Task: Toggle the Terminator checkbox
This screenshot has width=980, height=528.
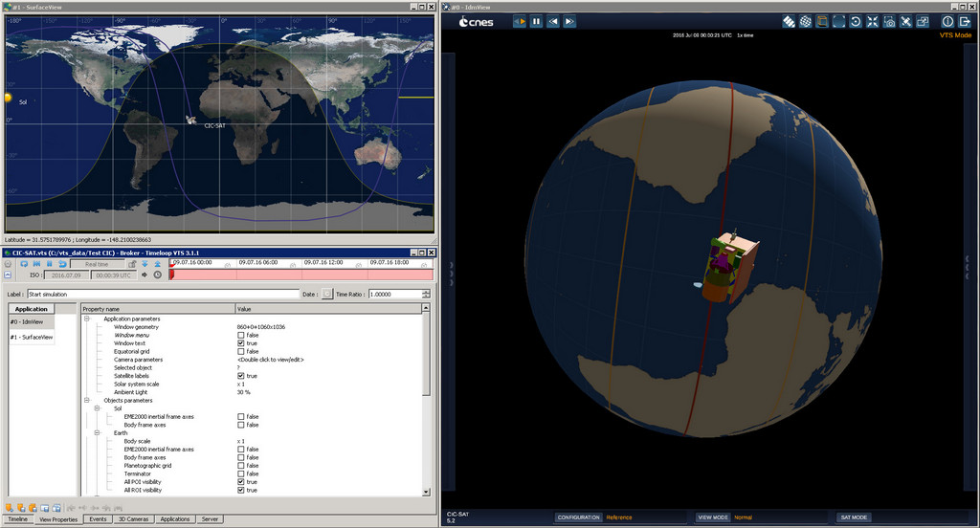Action: (x=241, y=473)
